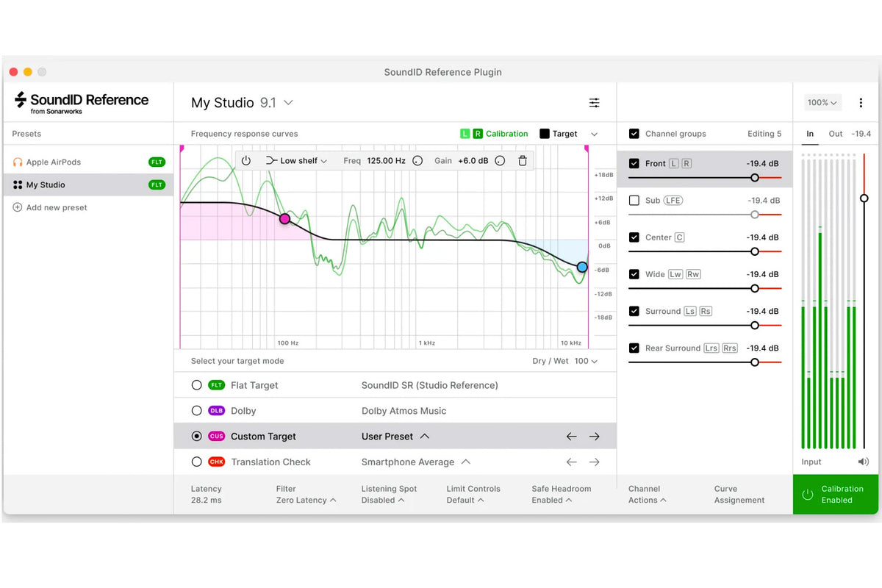This screenshot has height=588, width=882.
Task: Adjust the Front channel gain slider
Action: (754, 178)
